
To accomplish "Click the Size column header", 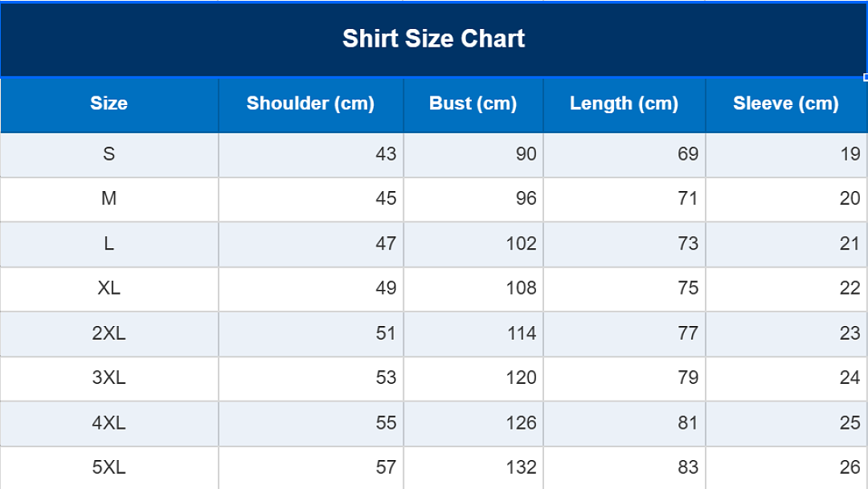I will (109, 104).
